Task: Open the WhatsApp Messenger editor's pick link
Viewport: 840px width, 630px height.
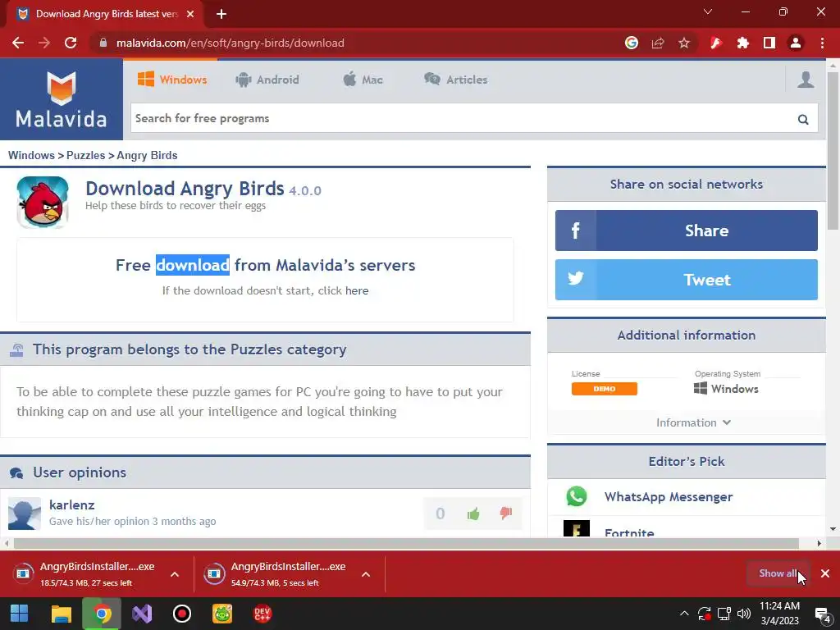Action: [x=668, y=496]
